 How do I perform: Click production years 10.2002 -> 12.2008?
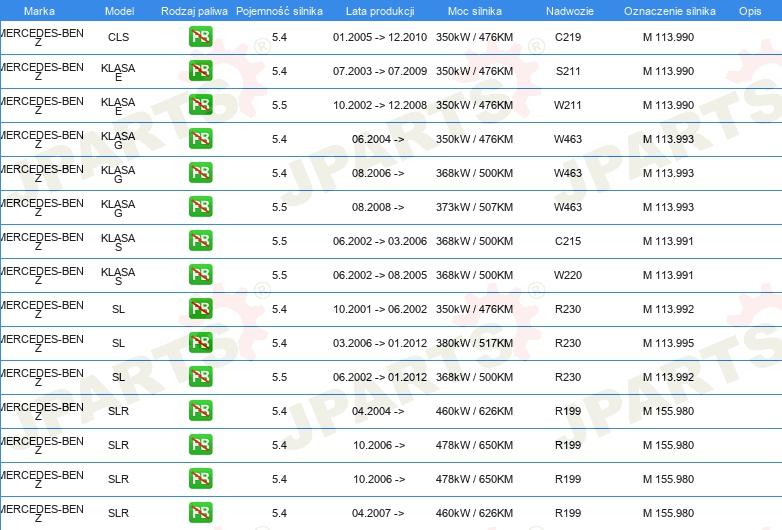(380, 105)
